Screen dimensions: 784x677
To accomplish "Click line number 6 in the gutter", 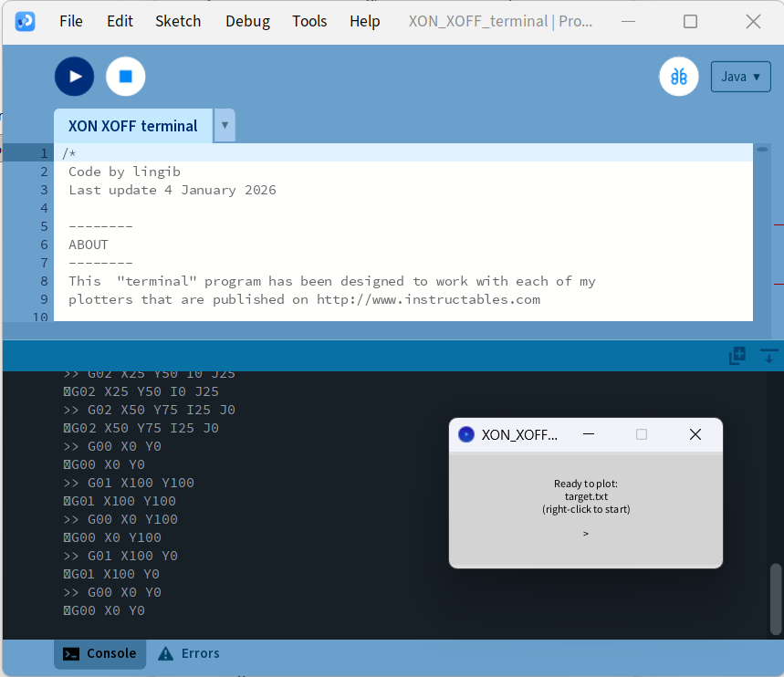I will pyautogui.click(x=44, y=245).
